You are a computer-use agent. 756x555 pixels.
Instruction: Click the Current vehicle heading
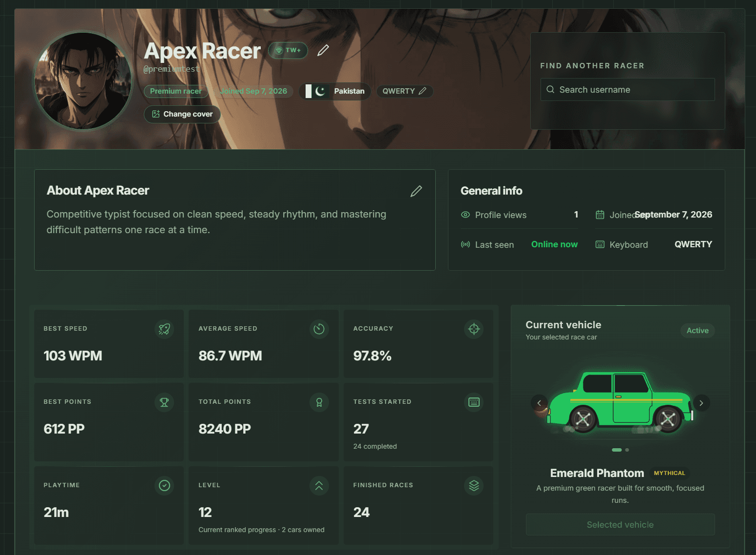pos(563,325)
